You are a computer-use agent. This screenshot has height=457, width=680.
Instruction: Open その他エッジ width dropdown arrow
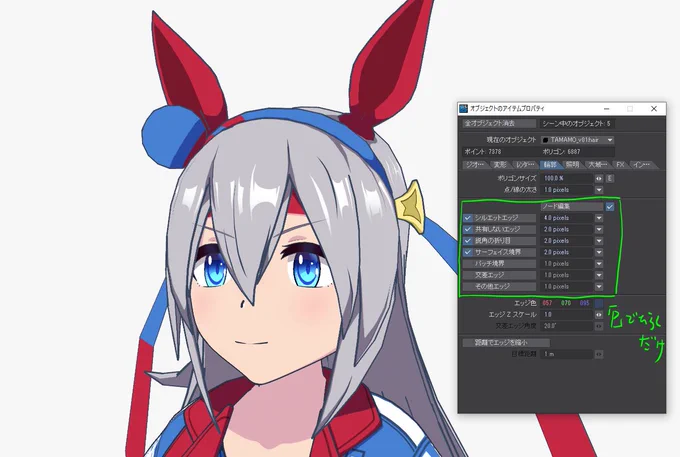(x=599, y=287)
